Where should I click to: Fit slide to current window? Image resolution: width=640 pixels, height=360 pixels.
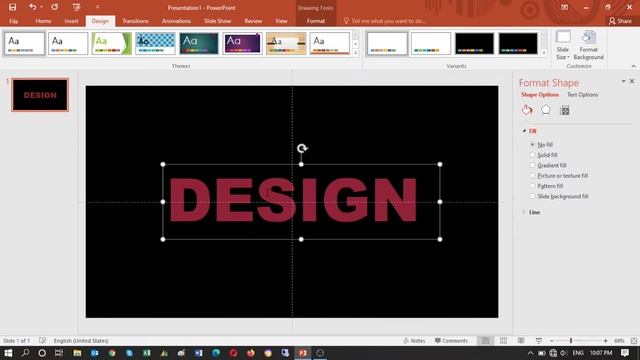point(634,340)
